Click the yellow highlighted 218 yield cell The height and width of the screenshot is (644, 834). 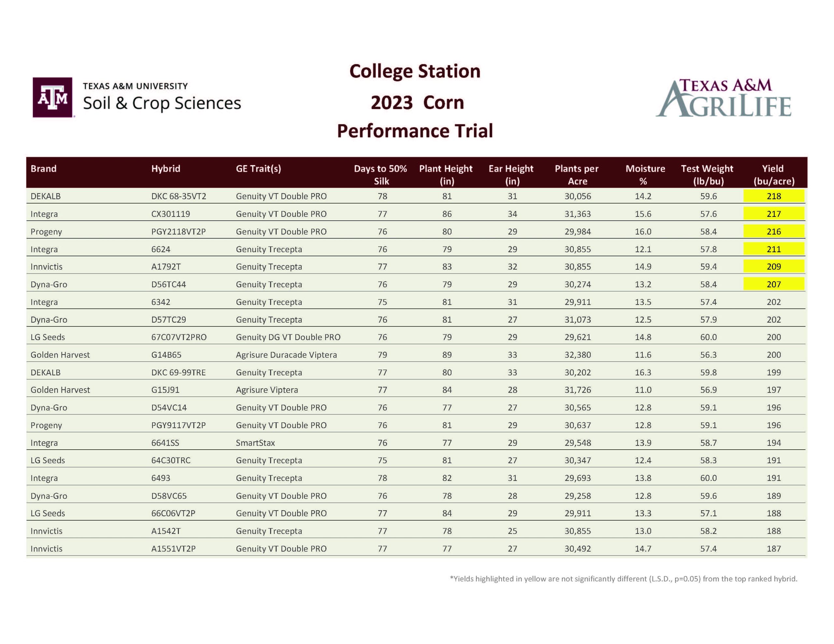tap(774, 196)
